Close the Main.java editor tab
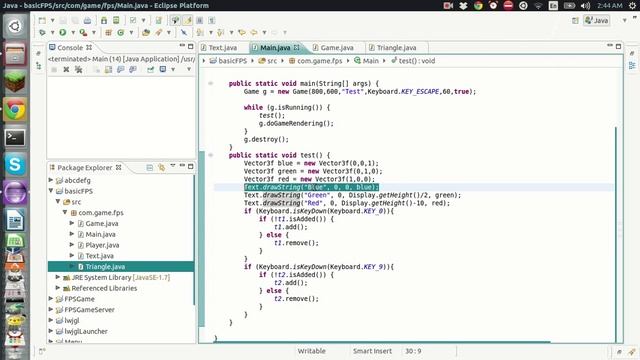Viewport: 640px width, 360px height. coord(297,48)
